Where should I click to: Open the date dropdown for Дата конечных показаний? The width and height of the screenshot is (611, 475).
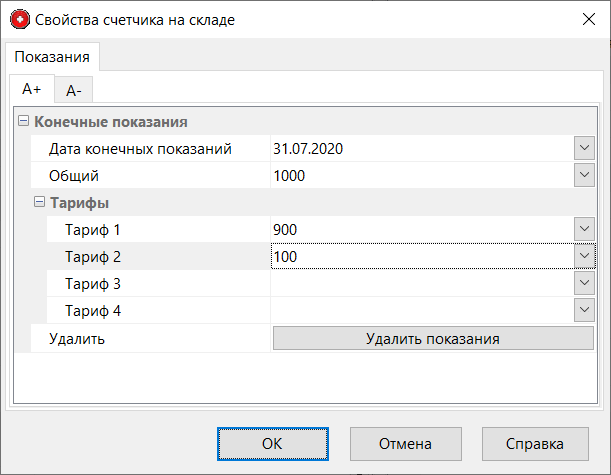click(585, 149)
